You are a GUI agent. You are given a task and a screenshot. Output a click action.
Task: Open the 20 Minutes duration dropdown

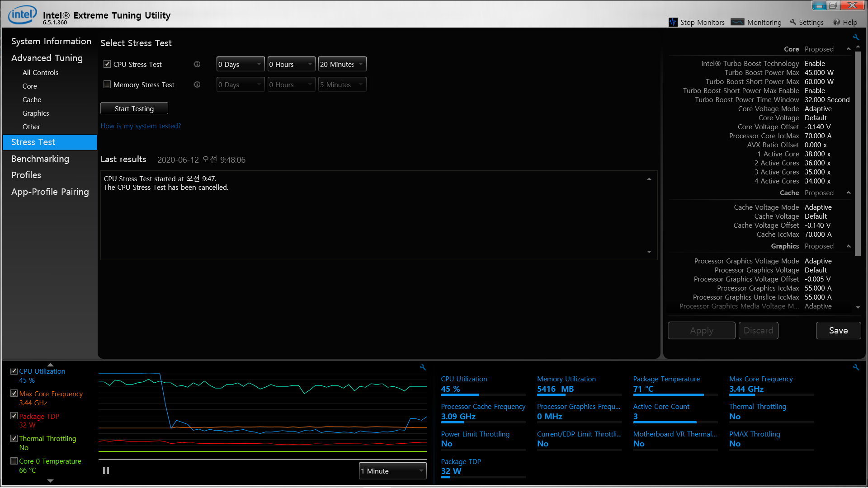pyautogui.click(x=342, y=64)
